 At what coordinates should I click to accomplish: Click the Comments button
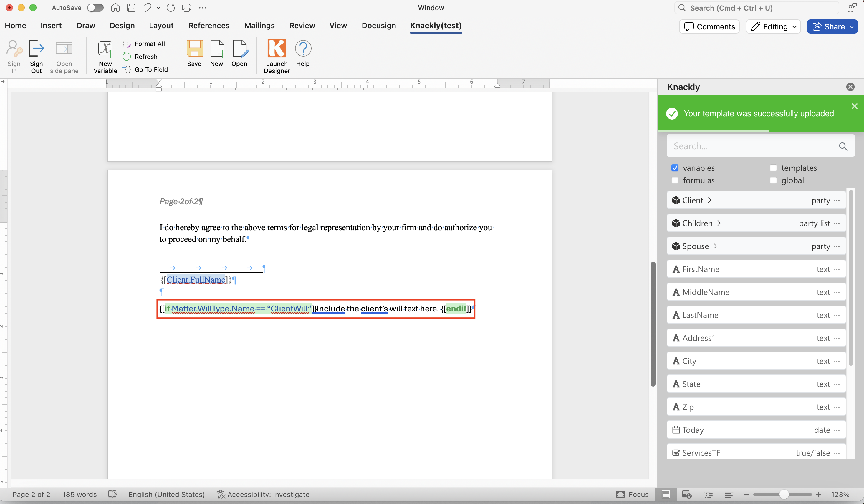coord(709,27)
